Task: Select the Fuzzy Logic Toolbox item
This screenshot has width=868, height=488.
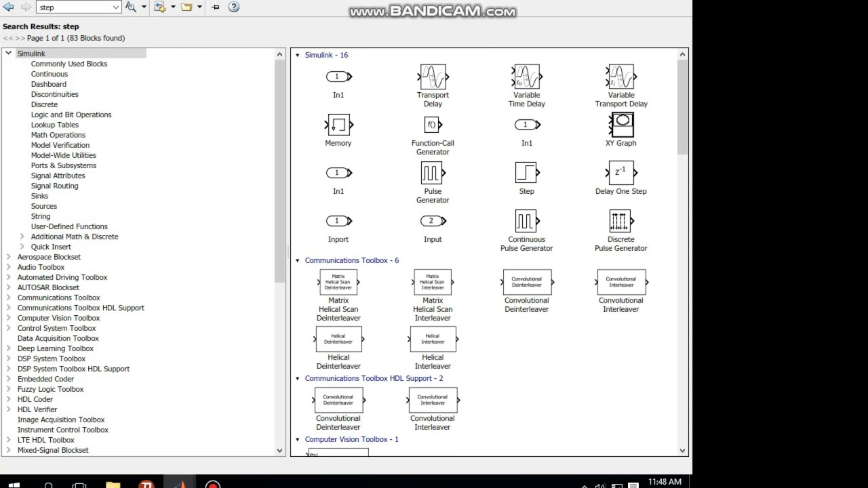Action: 51,389
